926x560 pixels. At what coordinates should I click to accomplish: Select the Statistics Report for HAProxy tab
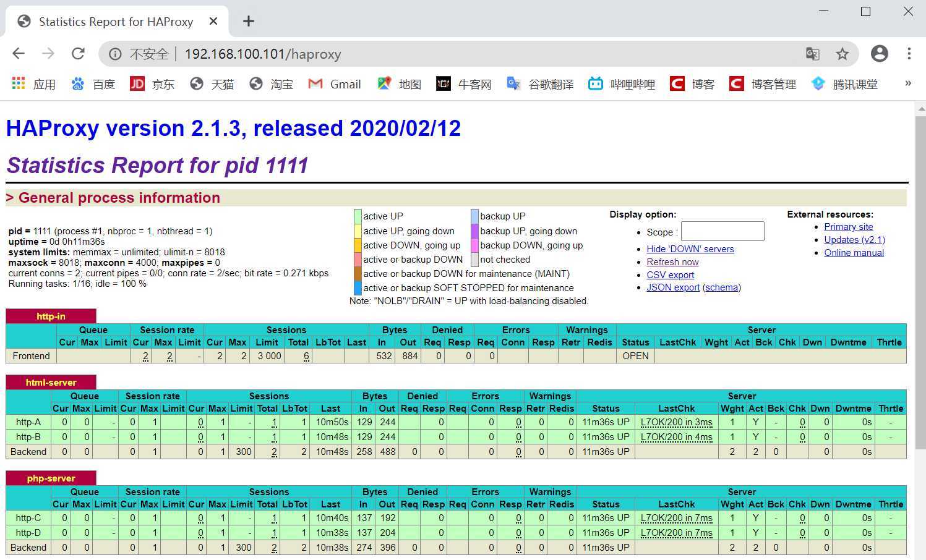(116, 22)
